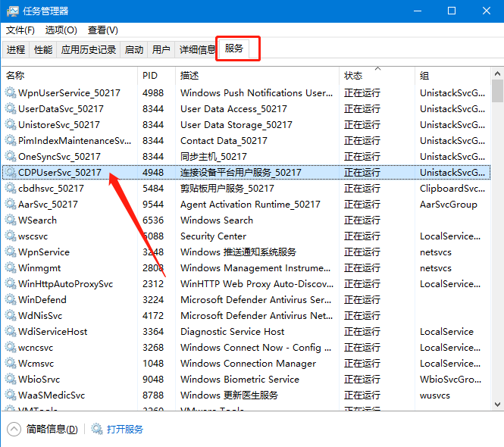Viewport: 504px width, 447px height.
Task: Switch to the 应用历史记录 tab
Action: tap(89, 49)
